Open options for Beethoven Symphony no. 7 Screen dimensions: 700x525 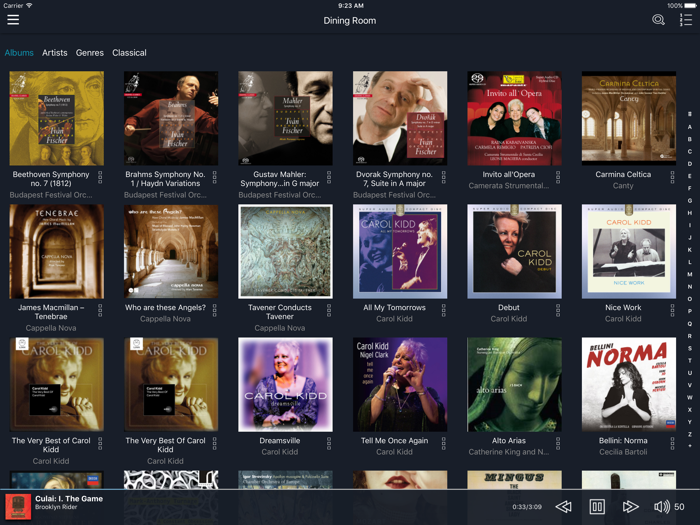point(100,177)
